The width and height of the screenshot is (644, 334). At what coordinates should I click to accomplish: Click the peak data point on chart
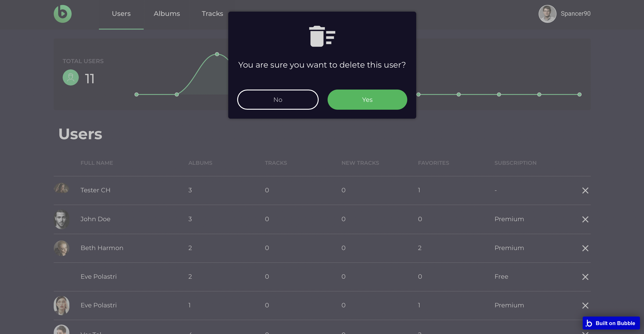pos(217,54)
